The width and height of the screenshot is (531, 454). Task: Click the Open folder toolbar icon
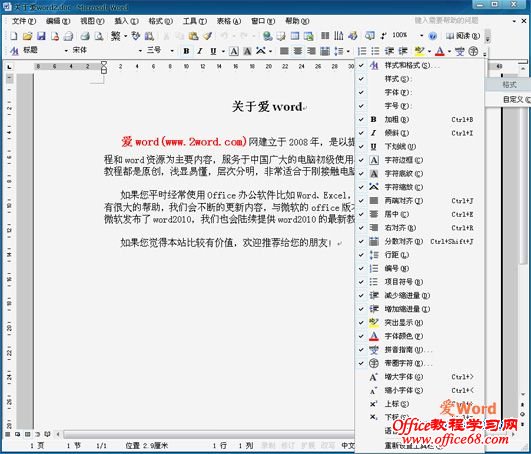coord(27,36)
